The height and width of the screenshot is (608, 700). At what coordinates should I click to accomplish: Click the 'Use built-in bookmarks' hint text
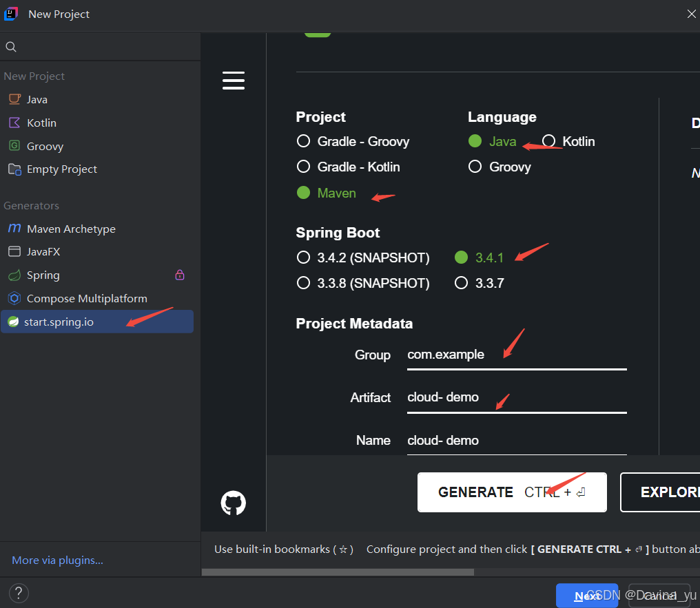pos(284,549)
